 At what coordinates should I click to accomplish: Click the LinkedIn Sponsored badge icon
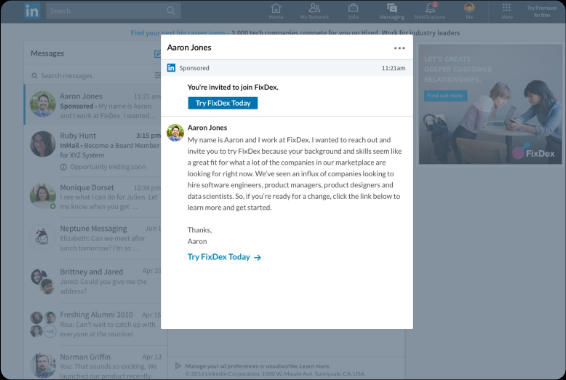click(x=171, y=68)
